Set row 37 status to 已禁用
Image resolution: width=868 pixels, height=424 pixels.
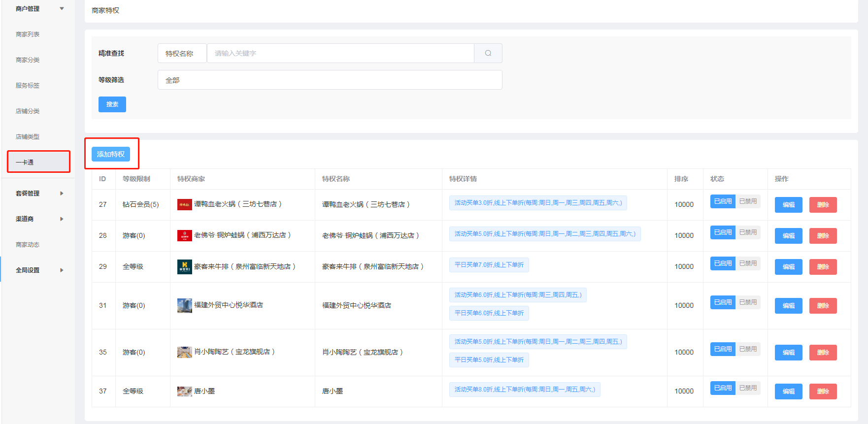[748, 388]
